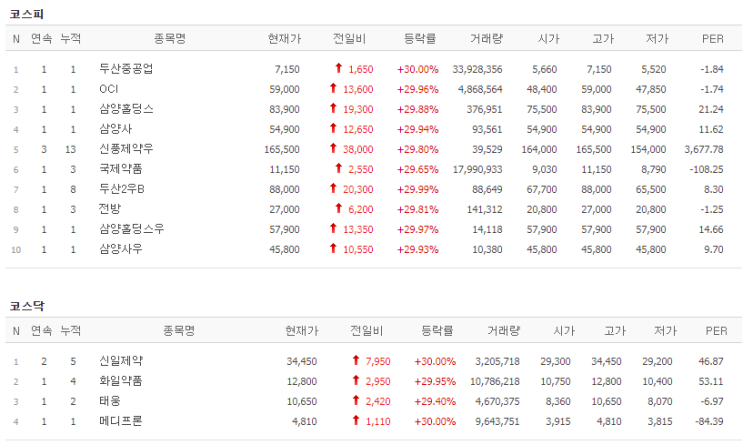Click the red up arrow beside 1,110
743x445 pixels.
[356, 420]
